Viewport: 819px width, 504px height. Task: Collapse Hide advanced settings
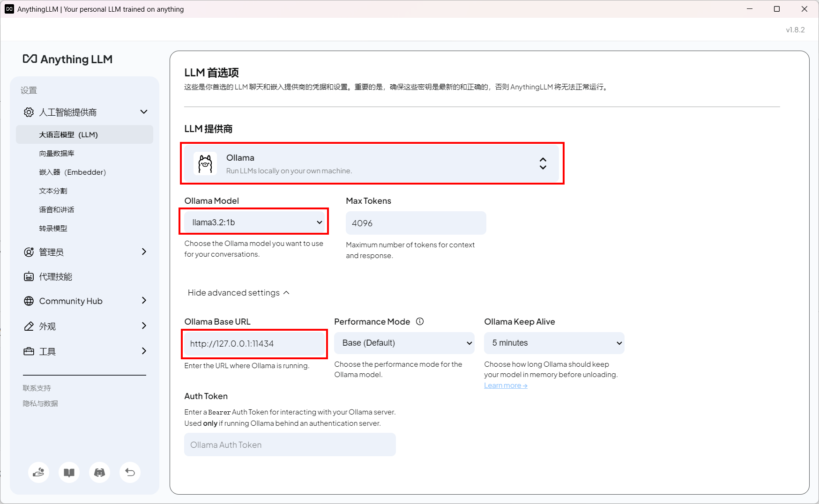(x=238, y=293)
